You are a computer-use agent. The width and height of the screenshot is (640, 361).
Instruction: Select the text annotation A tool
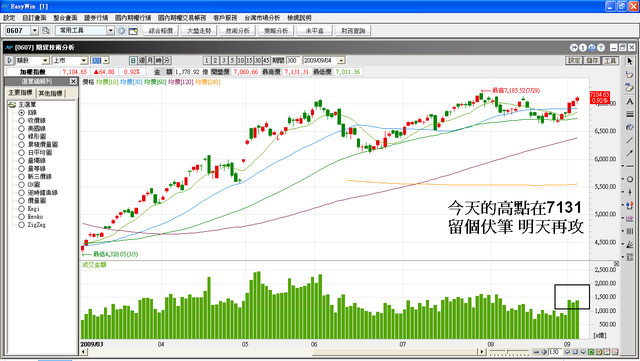coord(629,101)
